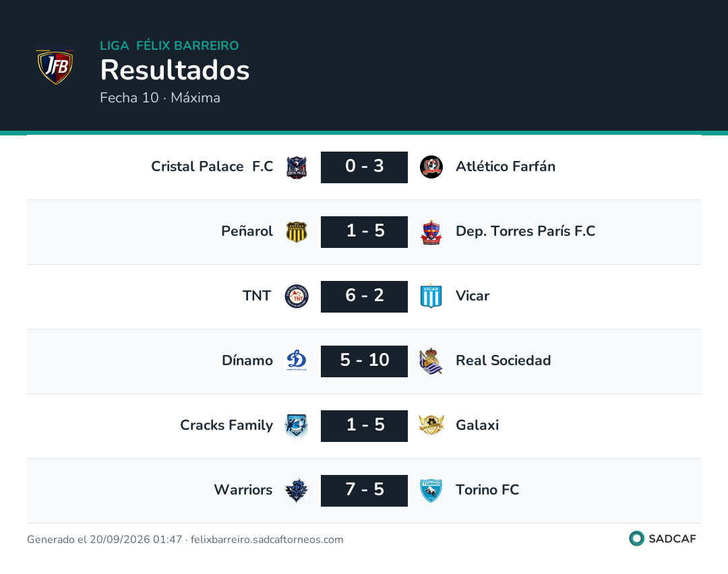Image resolution: width=728 pixels, height=574 pixels.
Task: Click the Cracks Family team logo
Action: click(x=297, y=426)
